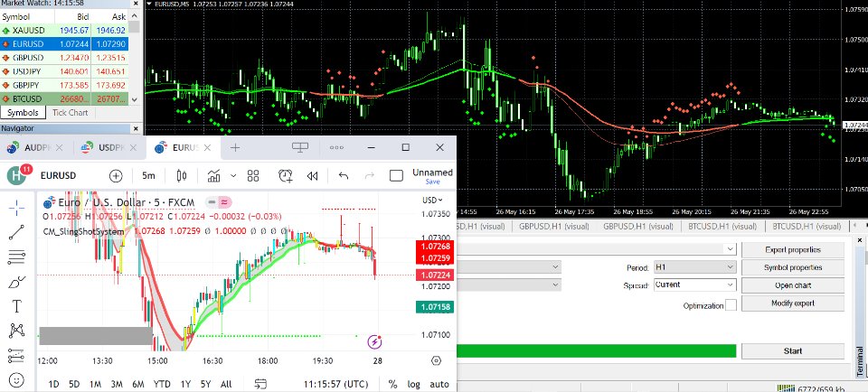This screenshot has width=868, height=392.
Task: Open the split-screen icon in tab bar
Action: [300, 147]
